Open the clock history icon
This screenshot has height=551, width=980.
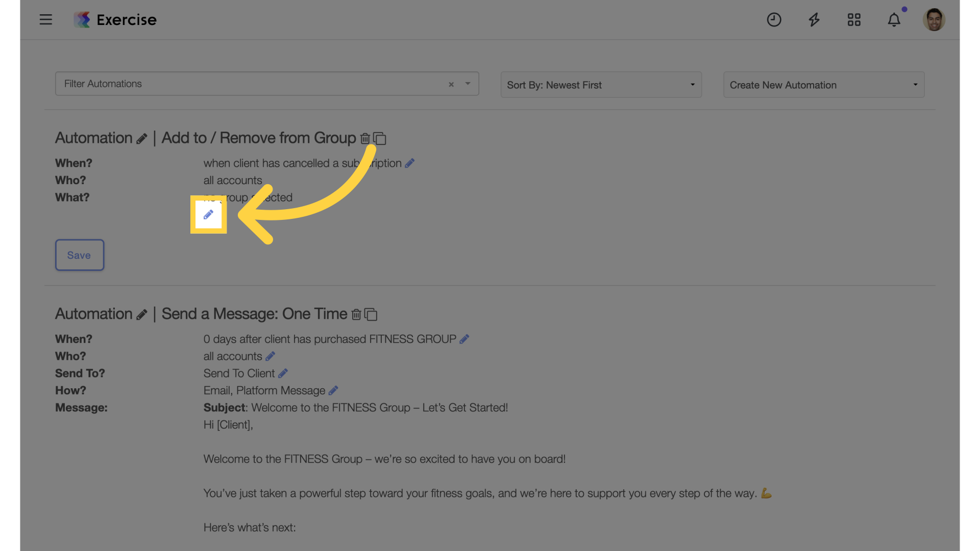(774, 19)
